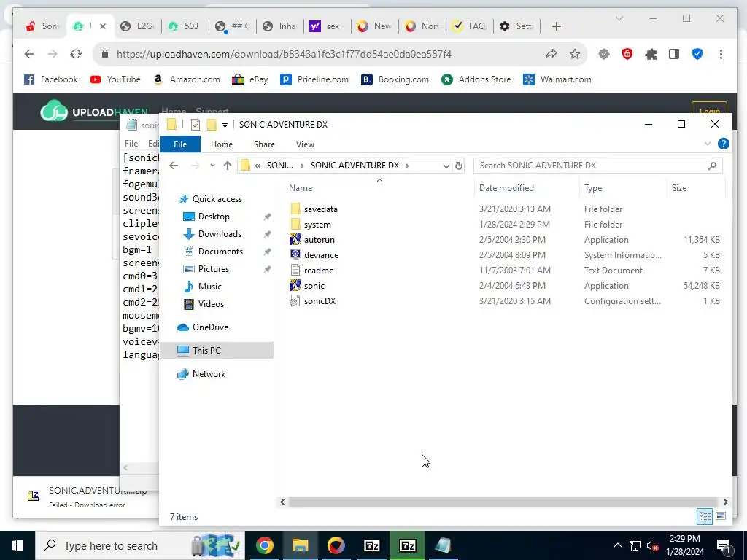Click the Search SONIC ADVENTURE DX field

(597, 166)
